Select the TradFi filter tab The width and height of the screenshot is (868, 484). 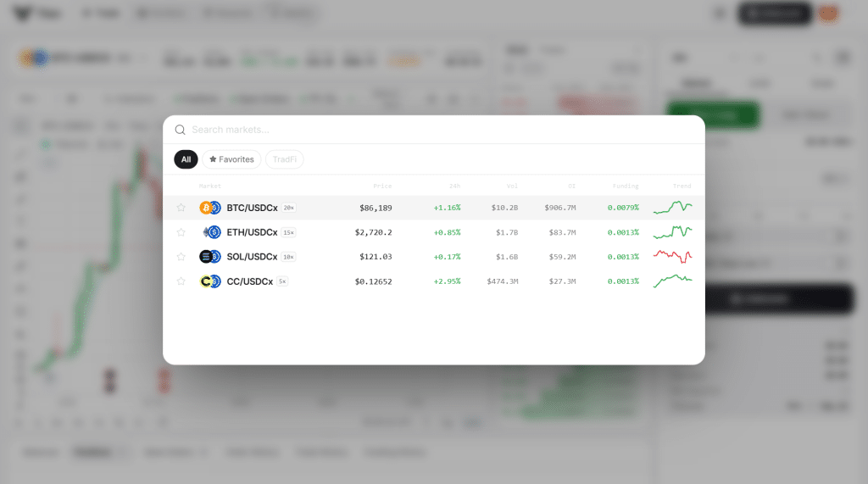tap(285, 159)
